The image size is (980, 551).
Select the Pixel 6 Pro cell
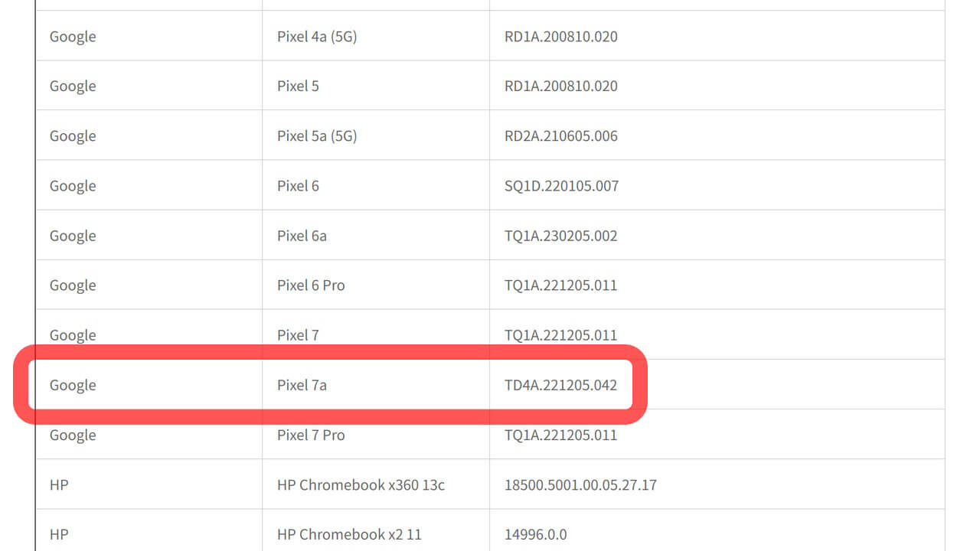tap(311, 285)
